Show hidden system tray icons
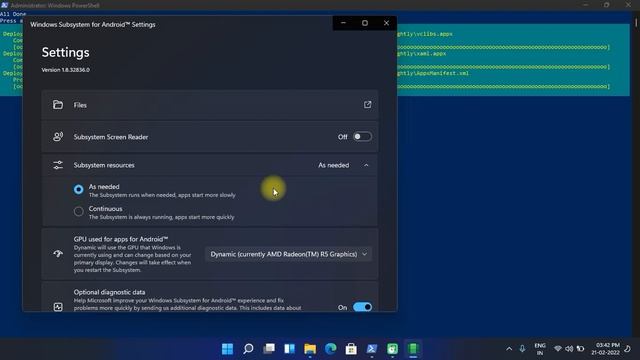 click(x=509, y=349)
